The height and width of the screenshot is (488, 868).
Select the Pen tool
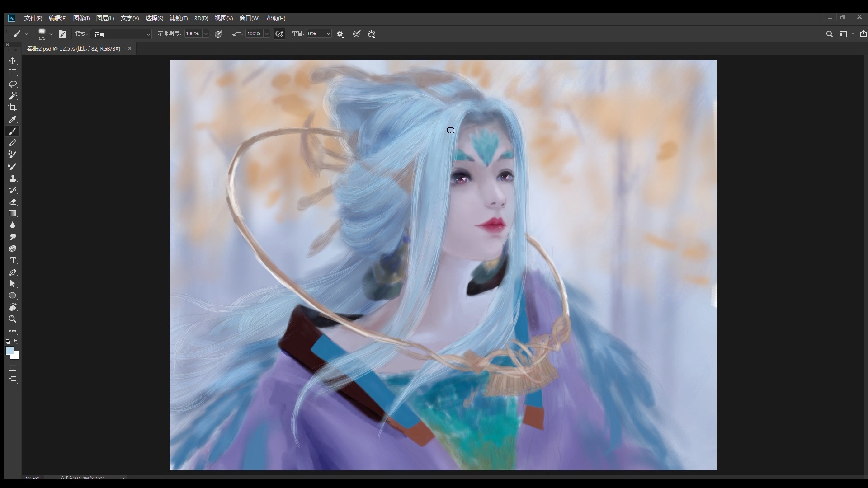pyautogui.click(x=13, y=272)
